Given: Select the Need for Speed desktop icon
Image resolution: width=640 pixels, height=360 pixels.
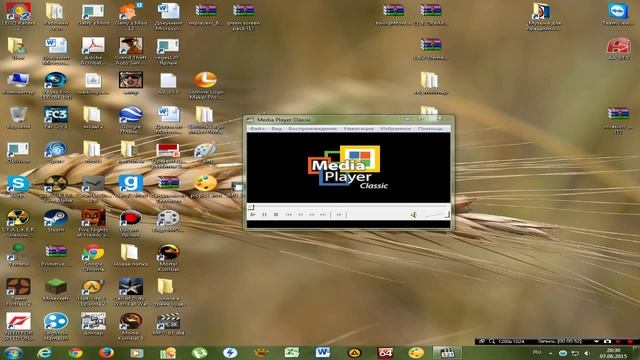Looking at the screenshot, I should (x=18, y=327).
